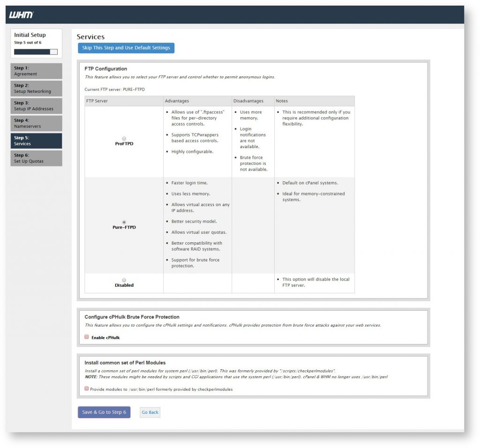The width and height of the screenshot is (480, 448).
Task: Check the provide modules to /usr/bin/perl option
Action: pos(86,388)
